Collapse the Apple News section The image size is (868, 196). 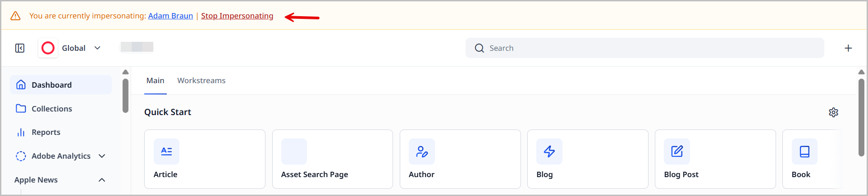[102, 180]
